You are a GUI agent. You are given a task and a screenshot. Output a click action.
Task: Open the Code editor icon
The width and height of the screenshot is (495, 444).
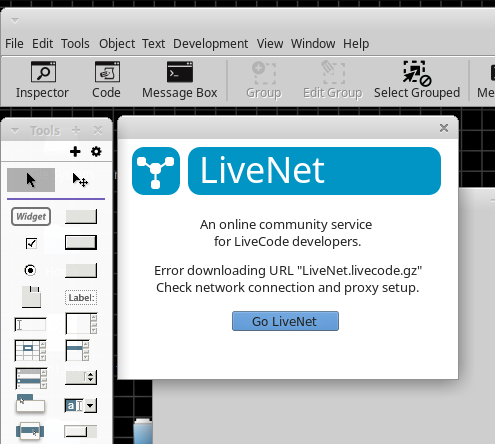(x=107, y=80)
